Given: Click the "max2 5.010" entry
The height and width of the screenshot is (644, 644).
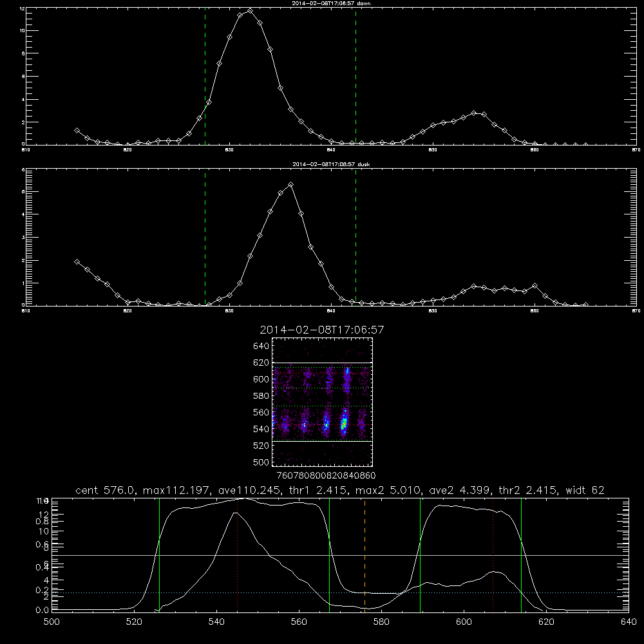Looking at the screenshot, I should pos(388,490).
